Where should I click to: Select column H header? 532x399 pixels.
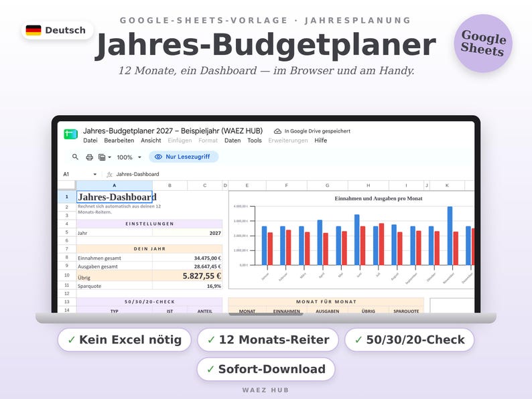point(368,185)
